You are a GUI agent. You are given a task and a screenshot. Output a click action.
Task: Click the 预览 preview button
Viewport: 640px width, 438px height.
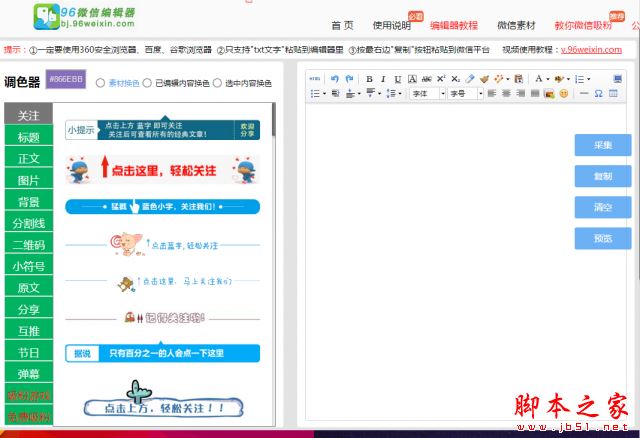click(x=603, y=238)
